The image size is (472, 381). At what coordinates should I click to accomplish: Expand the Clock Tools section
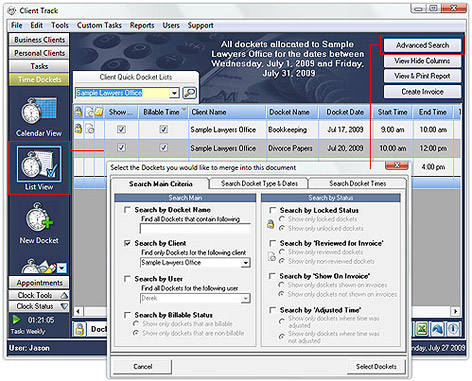point(39,295)
